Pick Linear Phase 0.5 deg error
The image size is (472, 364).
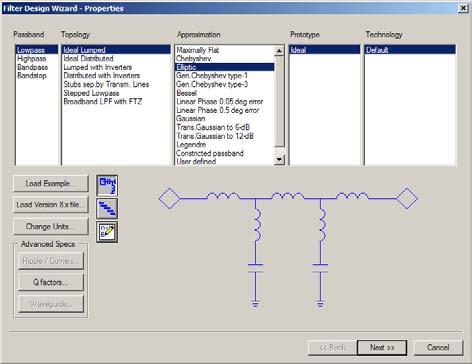pyautogui.click(x=225, y=110)
